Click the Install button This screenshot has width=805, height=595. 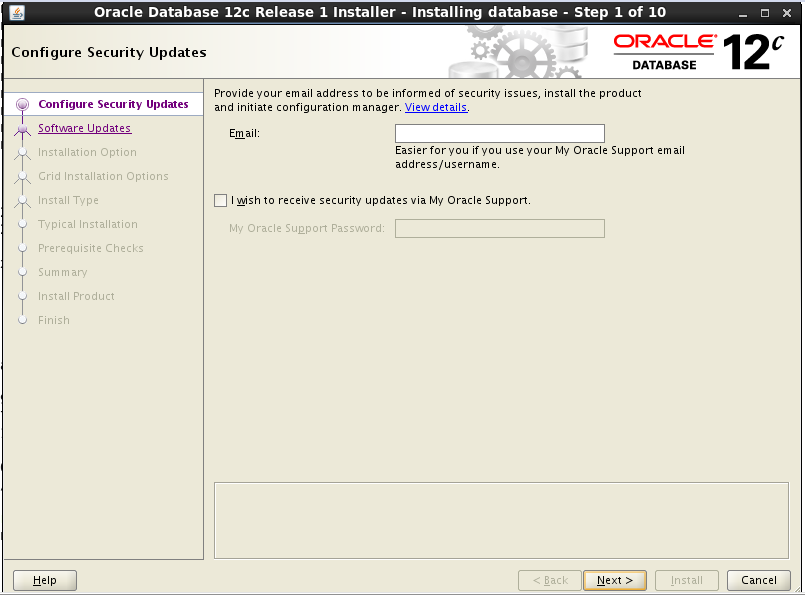pyautogui.click(x=686, y=581)
